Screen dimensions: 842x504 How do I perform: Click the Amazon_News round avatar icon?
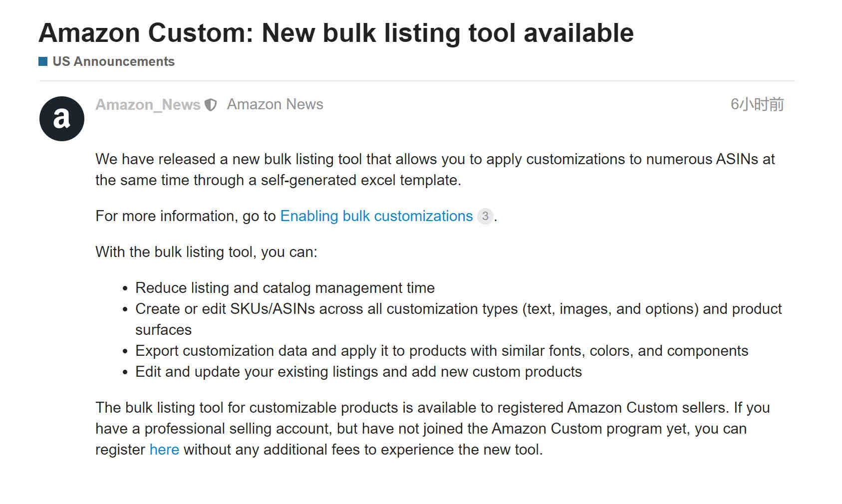click(62, 119)
